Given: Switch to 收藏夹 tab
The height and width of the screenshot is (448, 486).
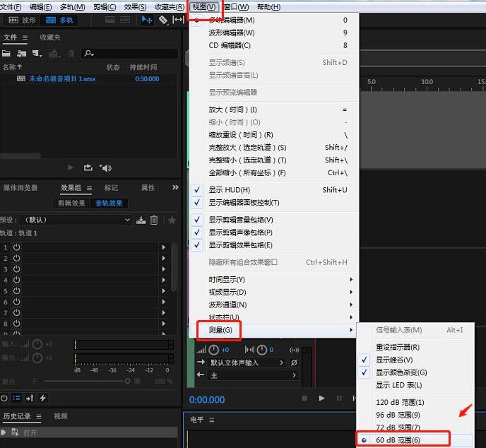Looking at the screenshot, I should click(x=50, y=37).
